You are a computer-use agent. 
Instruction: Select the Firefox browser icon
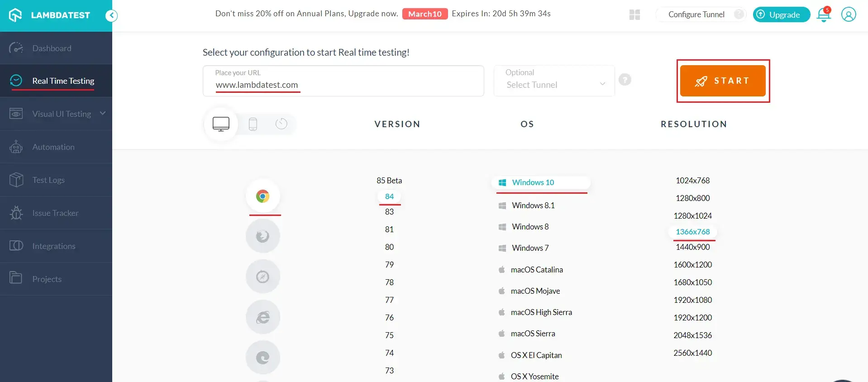[262, 236]
